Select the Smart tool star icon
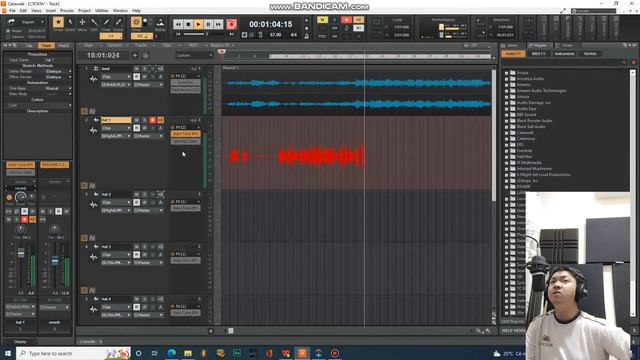 tap(58, 22)
